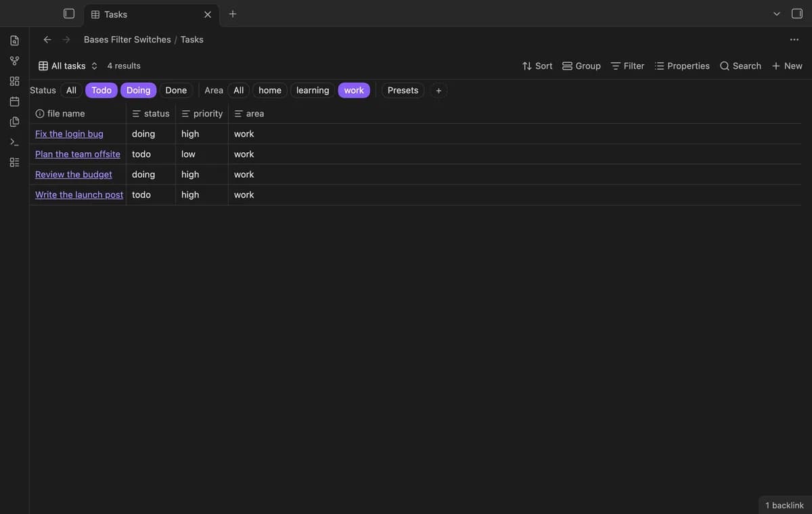Toggle the Todo status switch
The height and width of the screenshot is (514, 812).
pos(101,91)
